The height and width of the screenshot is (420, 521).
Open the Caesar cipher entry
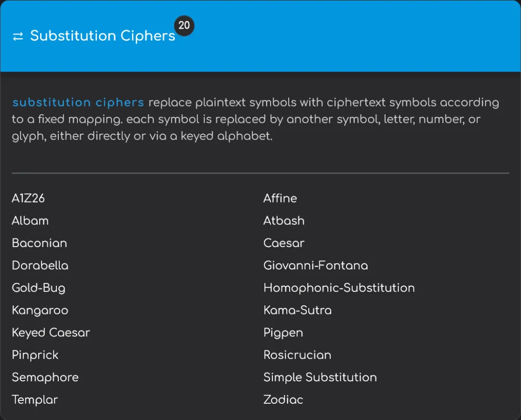[284, 243]
